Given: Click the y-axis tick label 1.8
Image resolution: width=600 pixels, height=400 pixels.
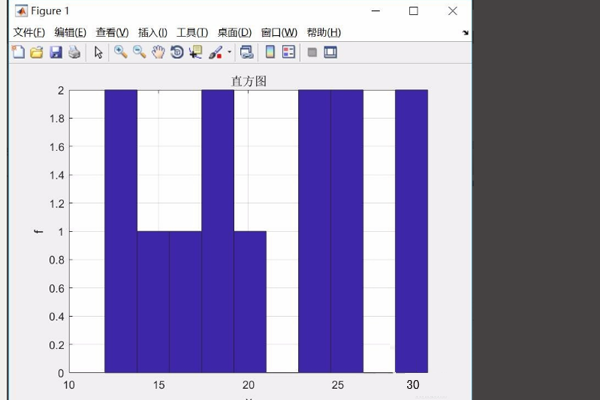Looking at the screenshot, I should pyautogui.click(x=57, y=119).
